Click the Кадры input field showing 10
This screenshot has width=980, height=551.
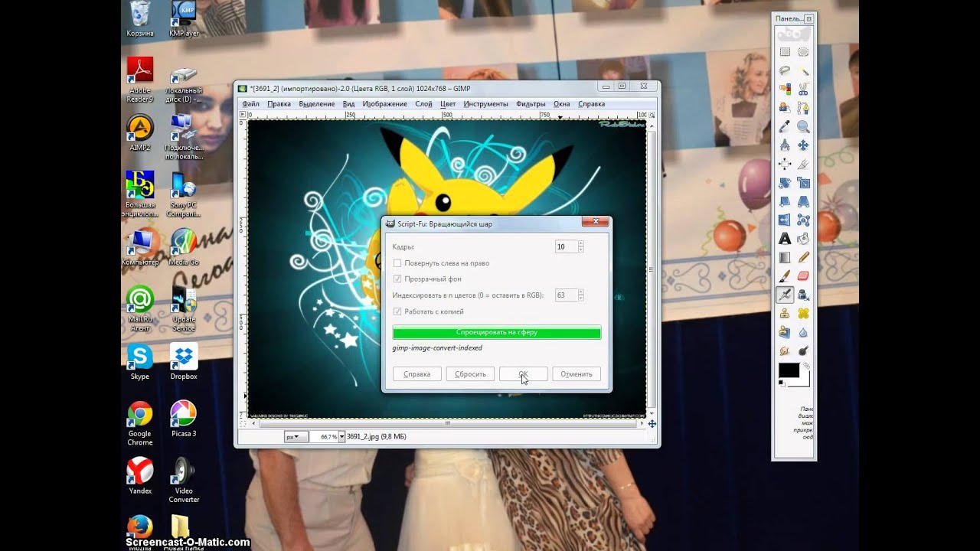(566, 247)
